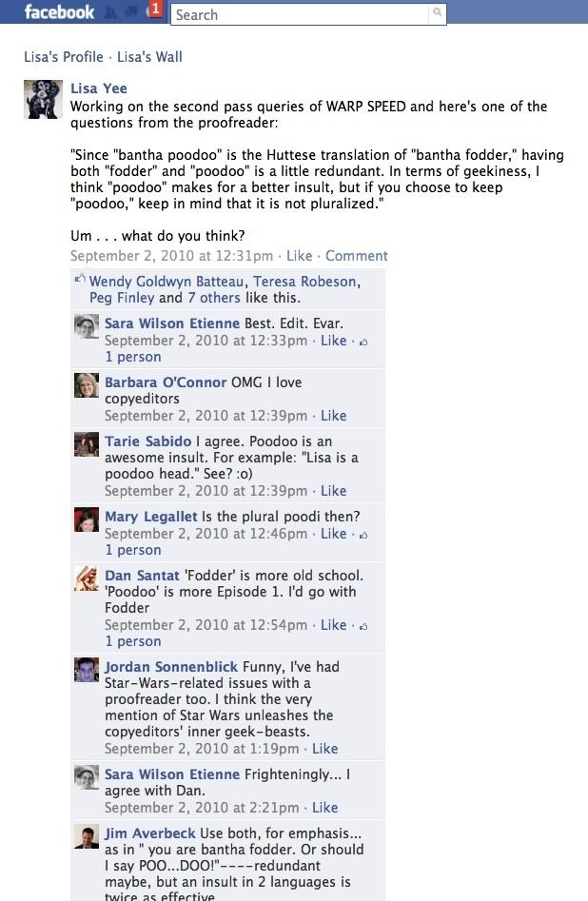Click the Facebook logo
Viewport: 588px width, 901px height.
[x=59, y=11]
